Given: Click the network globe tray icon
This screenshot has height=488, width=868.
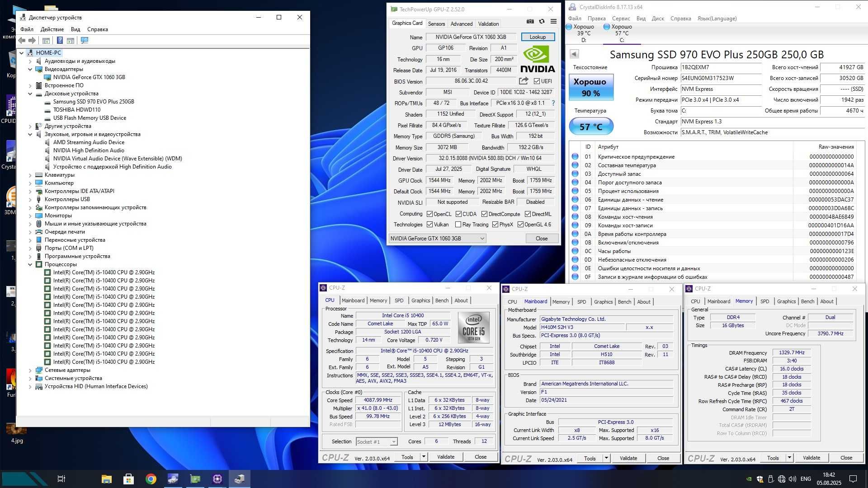Looking at the screenshot, I should click(782, 479).
